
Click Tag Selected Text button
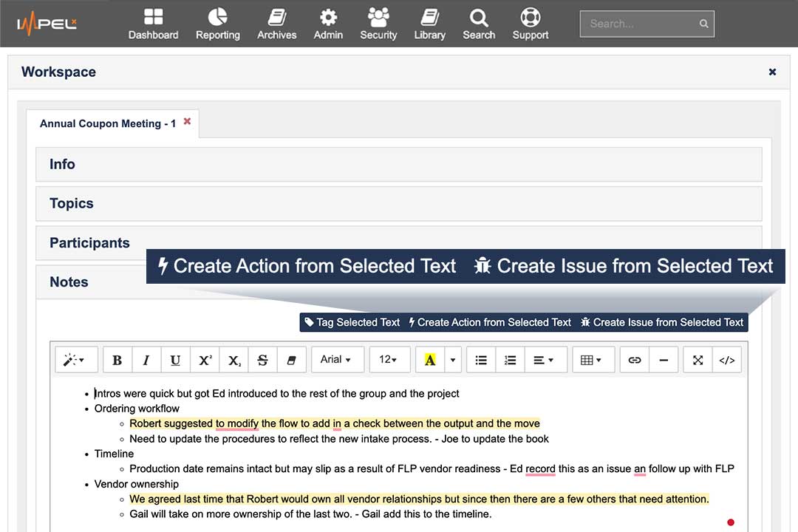(352, 322)
